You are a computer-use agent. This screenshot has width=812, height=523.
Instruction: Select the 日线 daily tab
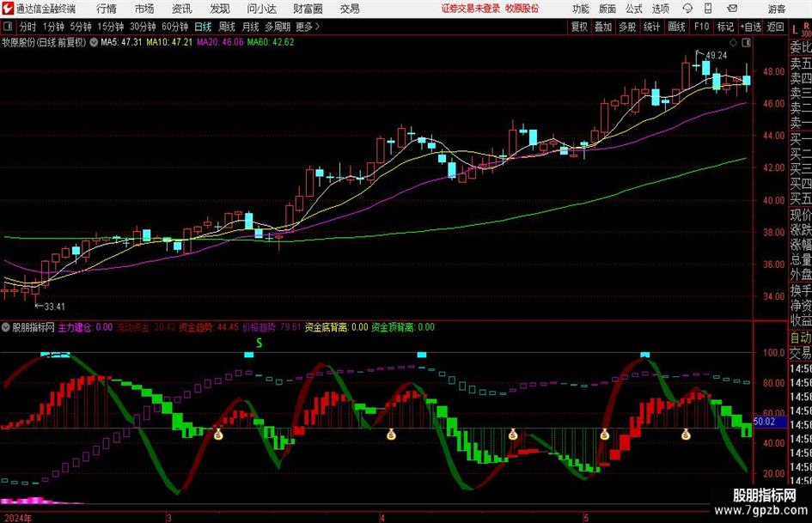point(203,27)
